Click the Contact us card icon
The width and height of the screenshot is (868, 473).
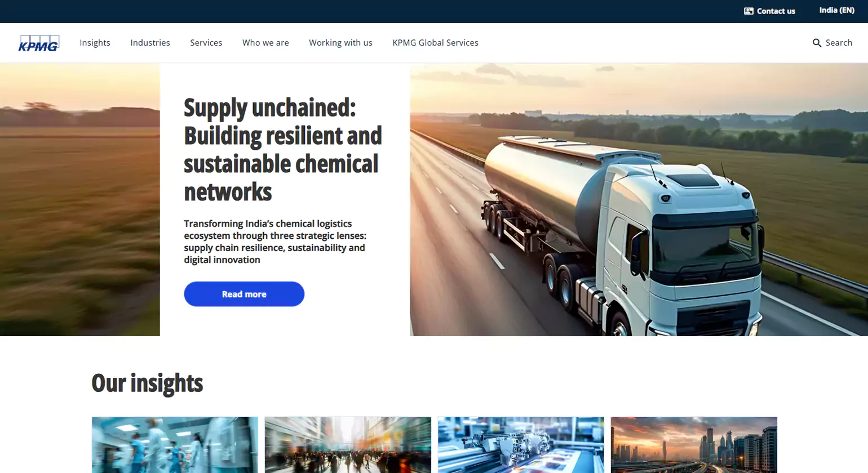click(x=749, y=11)
